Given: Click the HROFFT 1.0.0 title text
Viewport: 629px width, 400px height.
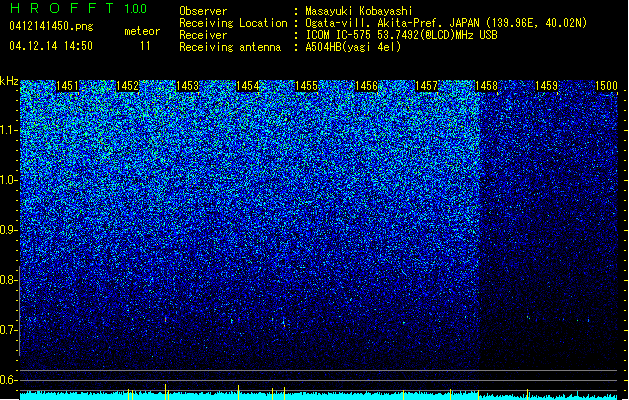Looking at the screenshot, I should point(78,8).
